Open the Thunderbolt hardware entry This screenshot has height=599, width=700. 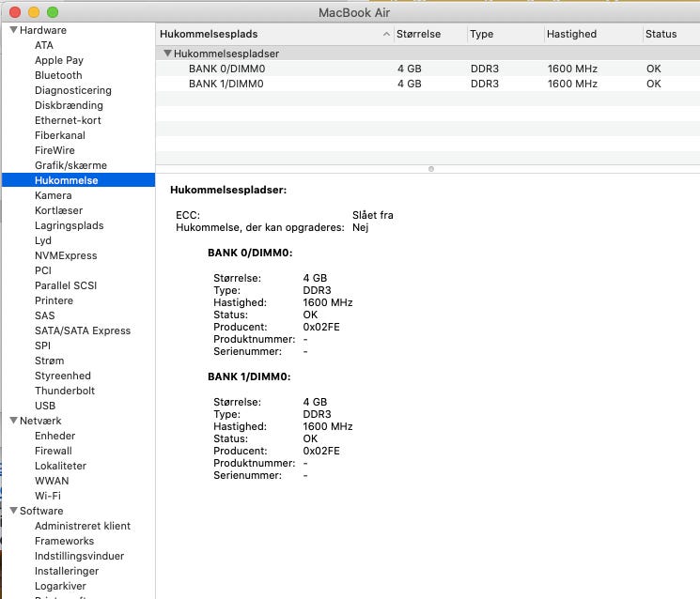click(x=64, y=391)
